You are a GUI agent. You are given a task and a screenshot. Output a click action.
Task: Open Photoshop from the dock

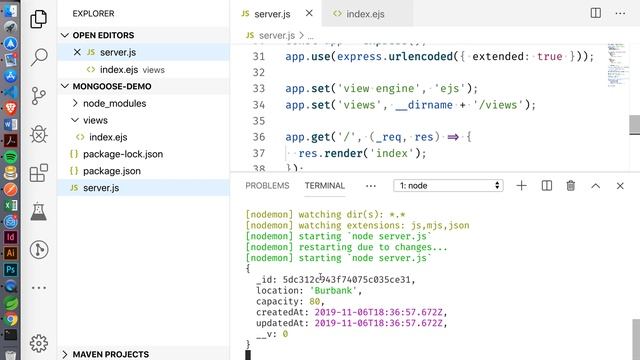click(x=11, y=270)
